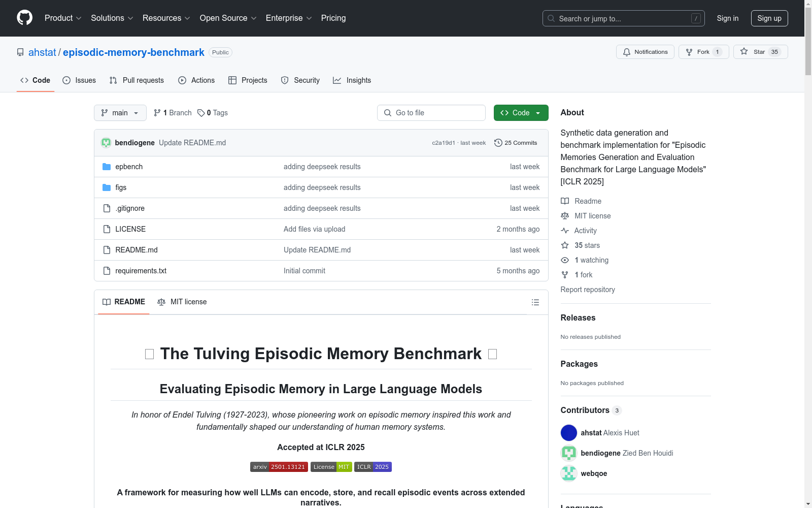View the 1 Branch link
Screen dimensions: 812x508
[x=173, y=113]
